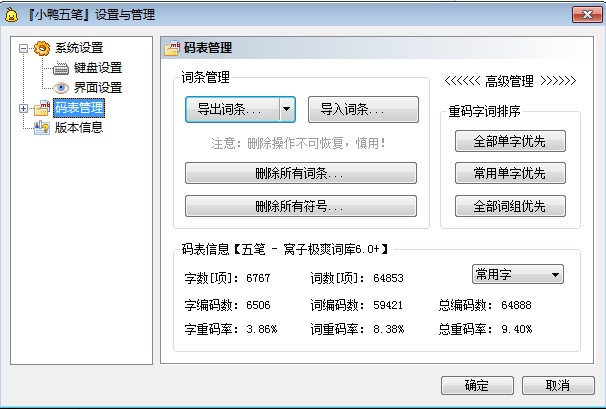The image size is (606, 410).
Task: Cancel with the 取消 button
Action: (x=558, y=385)
